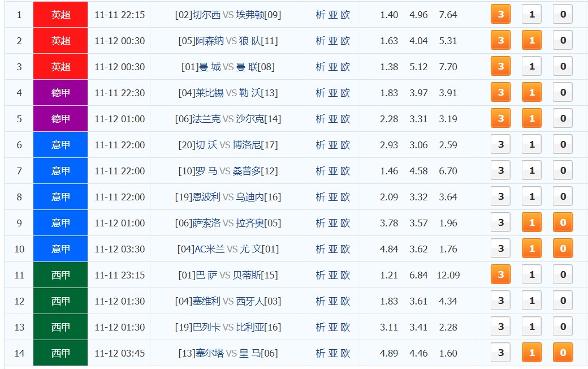Deselect 3 for 莱比锡 VS 勒沃

pyautogui.click(x=500, y=92)
